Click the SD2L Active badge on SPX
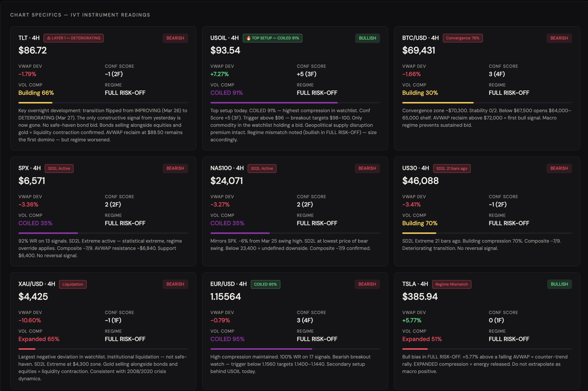 point(59,169)
